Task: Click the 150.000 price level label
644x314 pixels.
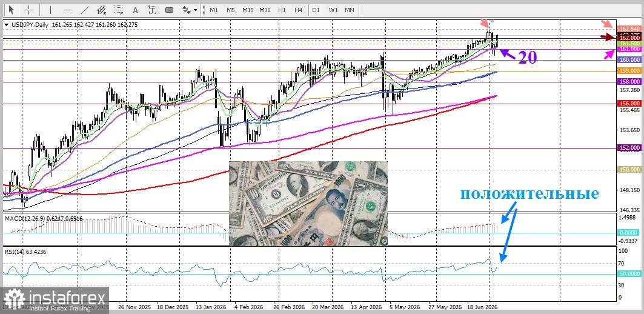Action: 629,169
